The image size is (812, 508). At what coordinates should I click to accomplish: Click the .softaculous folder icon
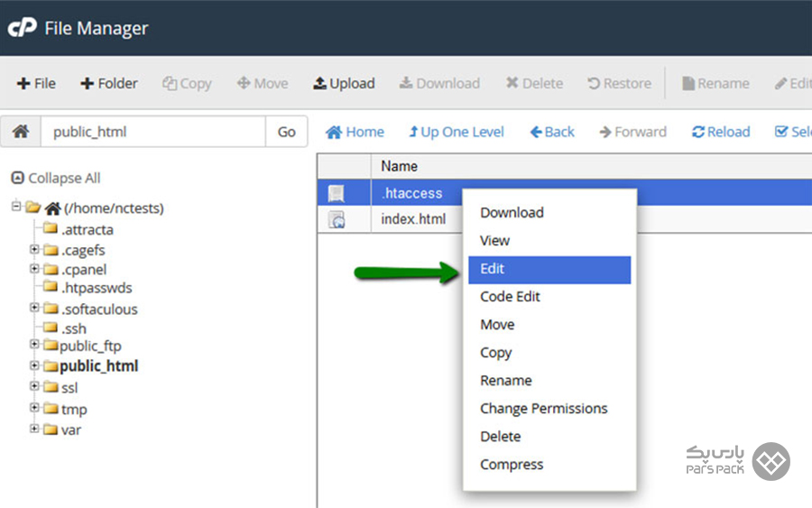51,309
